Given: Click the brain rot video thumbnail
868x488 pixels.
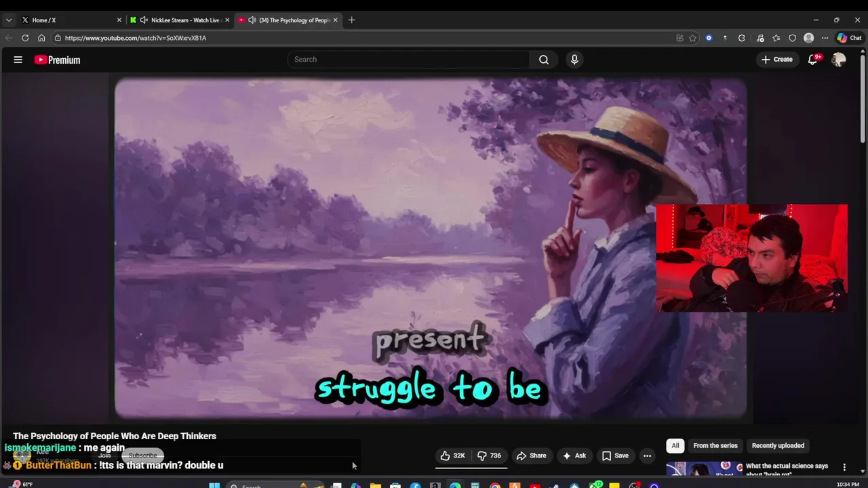Looking at the screenshot, I should [x=705, y=468].
